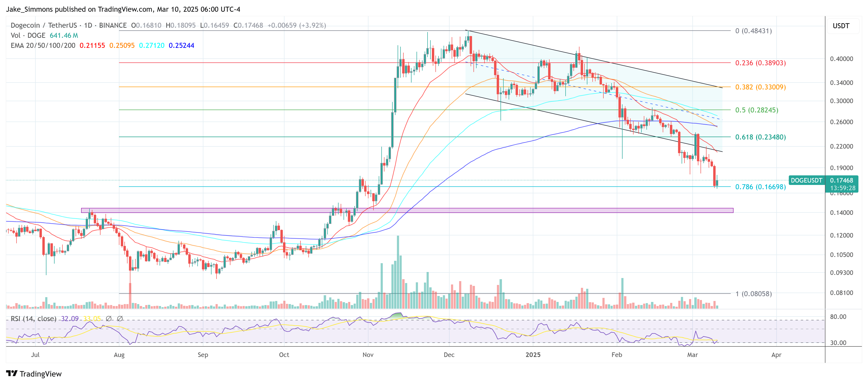Select Fibonacci level 0.618 (0.23480) label
The width and height of the screenshot is (868, 384).
click(761, 137)
